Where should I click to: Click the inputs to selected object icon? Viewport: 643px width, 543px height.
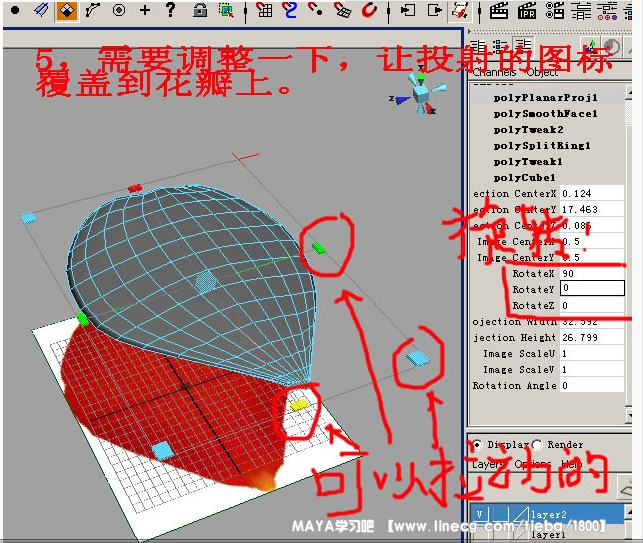click(x=408, y=10)
